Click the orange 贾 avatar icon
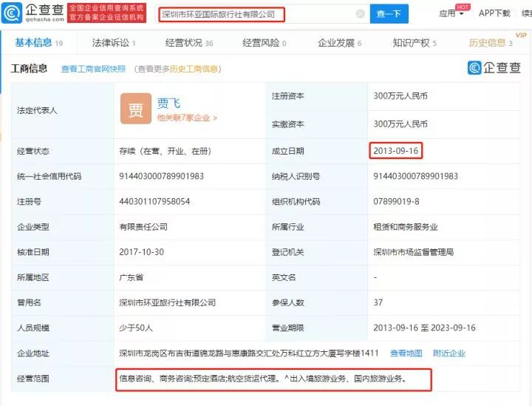 (x=136, y=109)
